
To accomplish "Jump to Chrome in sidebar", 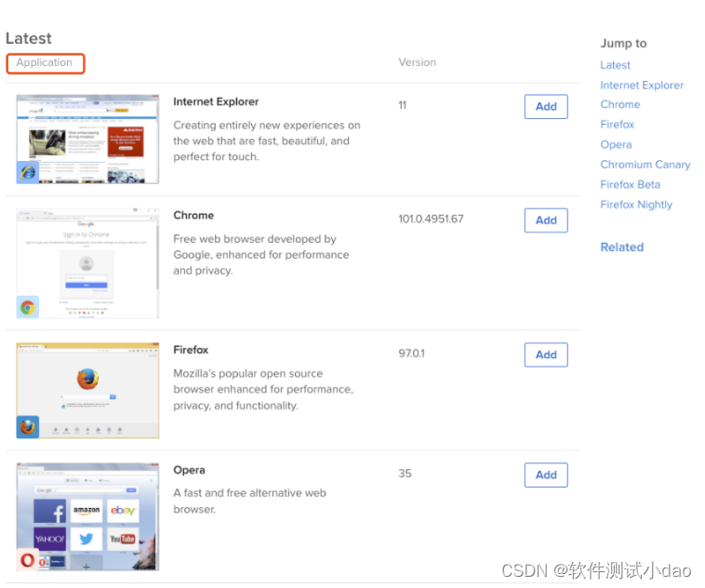I will pos(620,104).
